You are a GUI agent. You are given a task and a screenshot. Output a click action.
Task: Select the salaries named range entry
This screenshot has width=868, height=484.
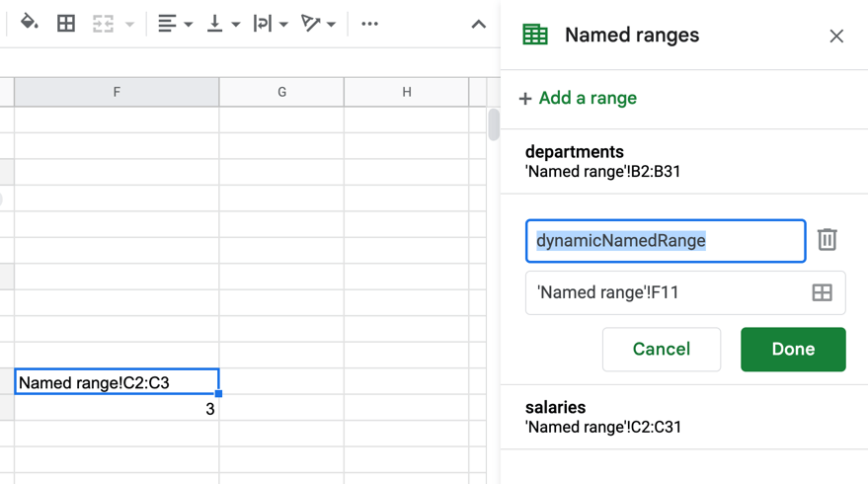683,417
